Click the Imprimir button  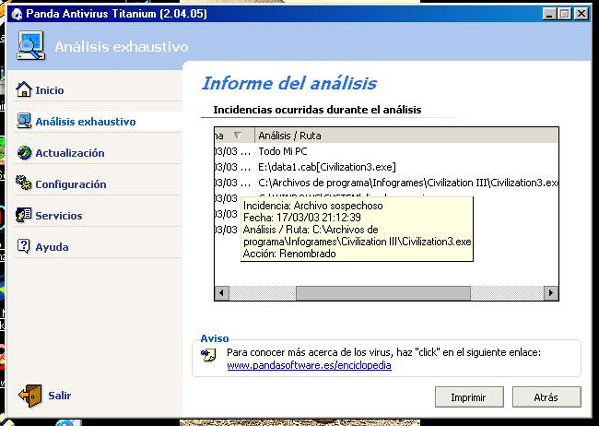[x=469, y=397]
